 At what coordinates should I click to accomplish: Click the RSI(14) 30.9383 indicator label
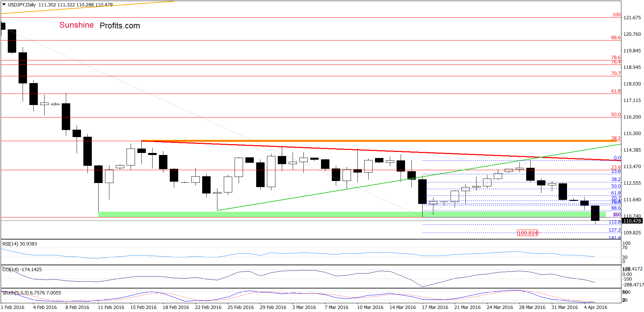20,244
